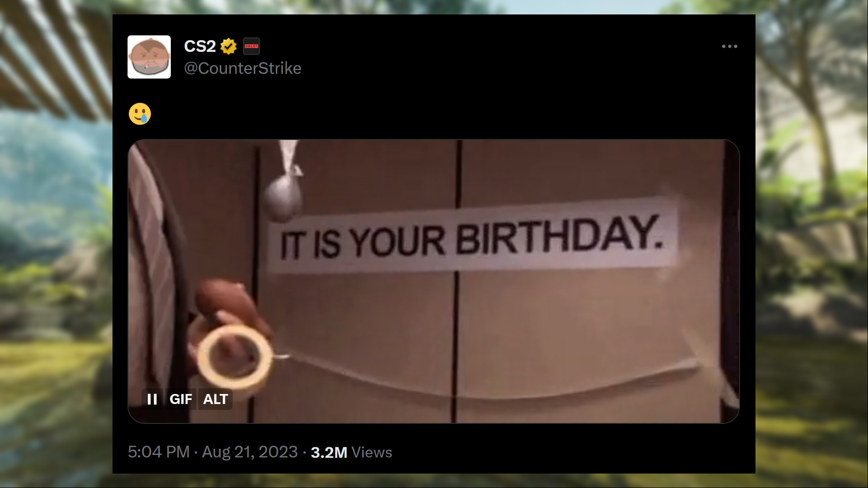This screenshot has height=488, width=868.
Task: Click the grey balloon in the GIF
Action: tap(283, 195)
